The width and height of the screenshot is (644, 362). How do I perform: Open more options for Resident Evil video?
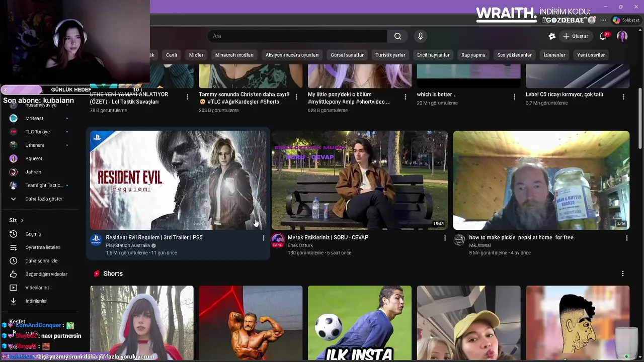[x=263, y=238]
